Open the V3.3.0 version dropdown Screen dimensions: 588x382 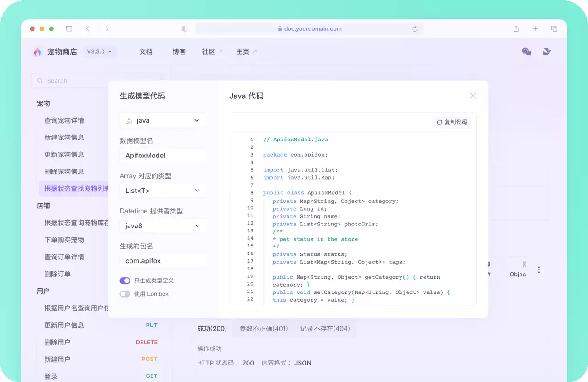pyautogui.click(x=99, y=51)
